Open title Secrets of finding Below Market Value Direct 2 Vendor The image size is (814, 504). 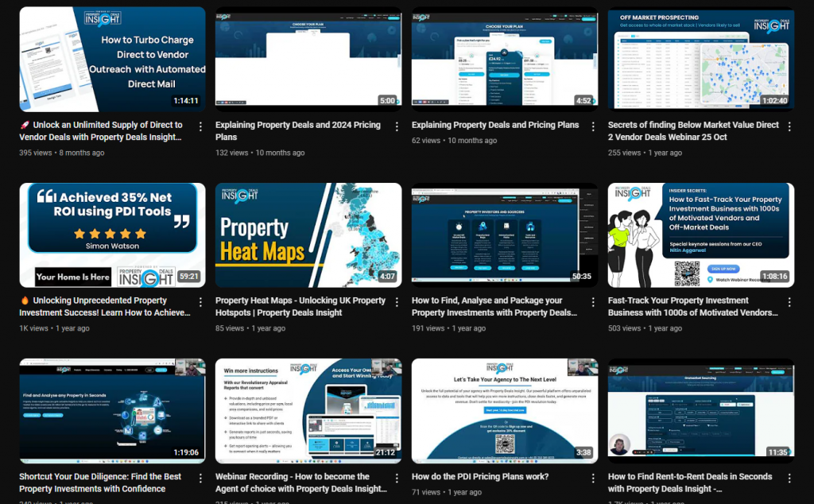(x=693, y=131)
